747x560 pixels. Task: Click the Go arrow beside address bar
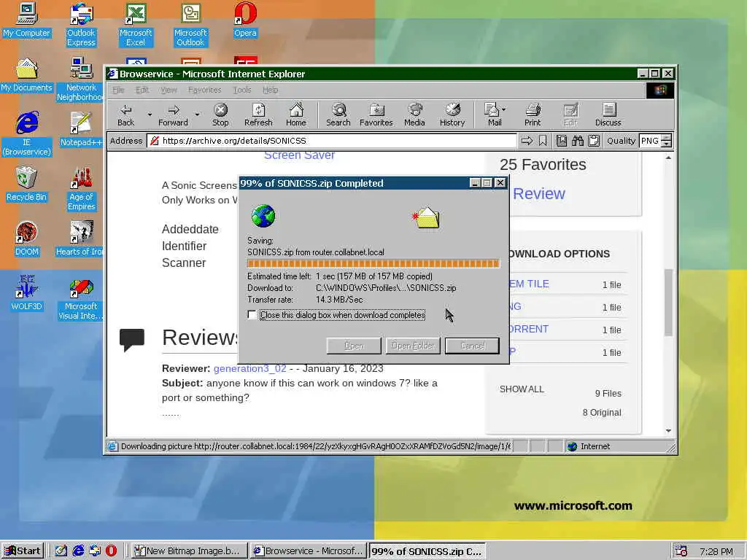click(527, 141)
